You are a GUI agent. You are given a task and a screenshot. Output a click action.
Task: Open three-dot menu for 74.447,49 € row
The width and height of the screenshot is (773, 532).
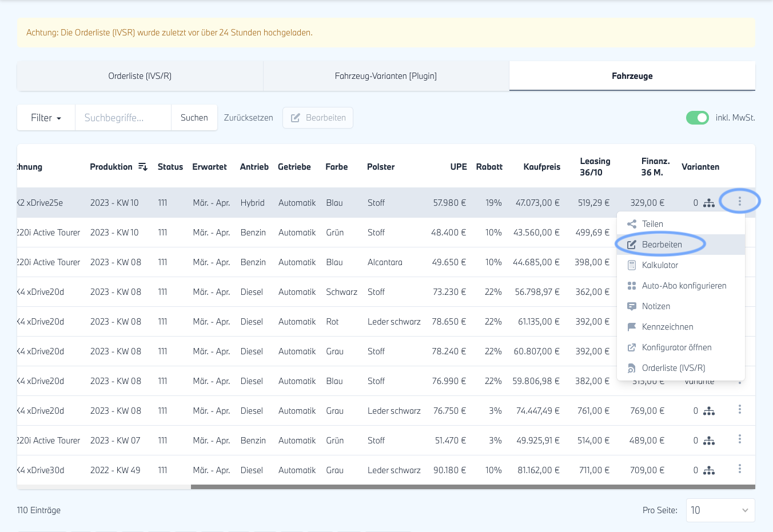[x=739, y=410]
